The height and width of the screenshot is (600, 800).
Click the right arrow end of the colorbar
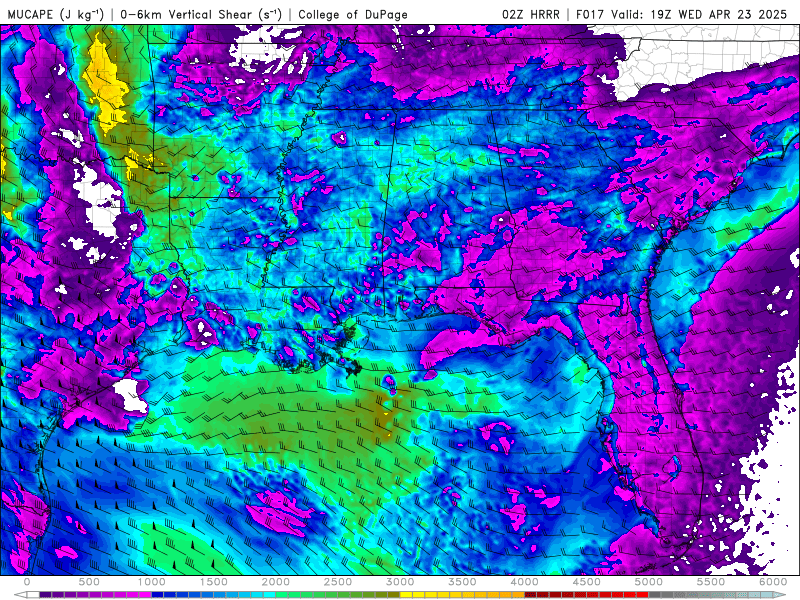pos(780,595)
